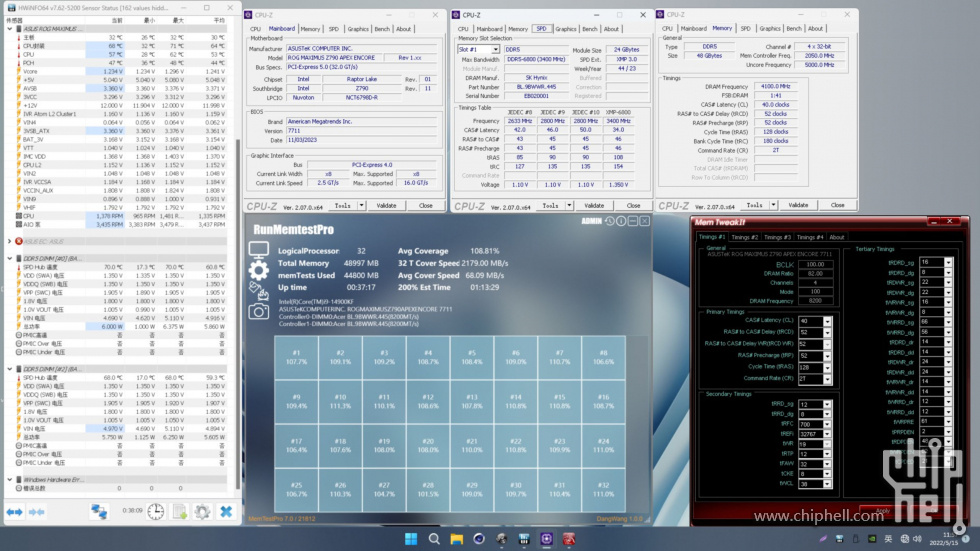Click RunMemtestPro info icon
The width and height of the screenshot is (980, 551).
(x=621, y=221)
